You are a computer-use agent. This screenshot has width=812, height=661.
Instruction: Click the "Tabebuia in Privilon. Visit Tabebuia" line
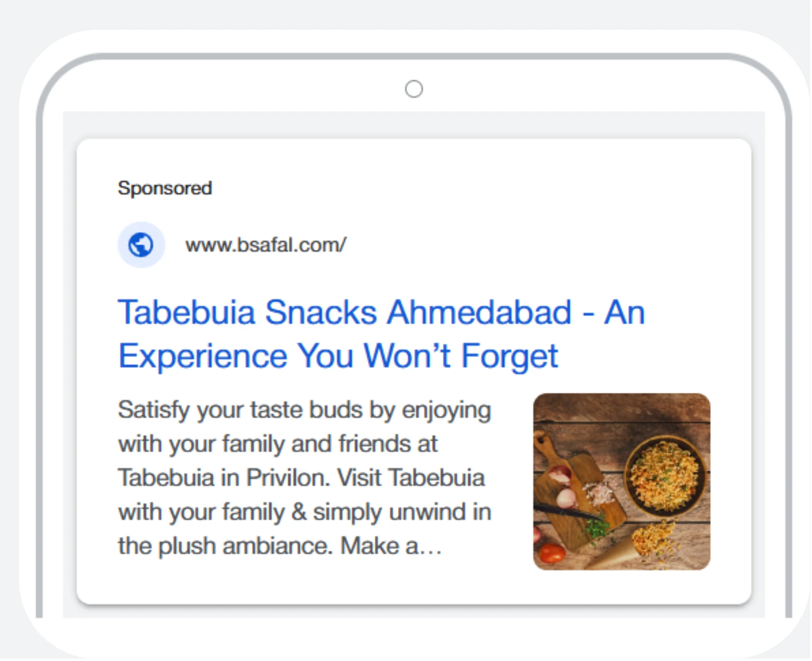301,477
